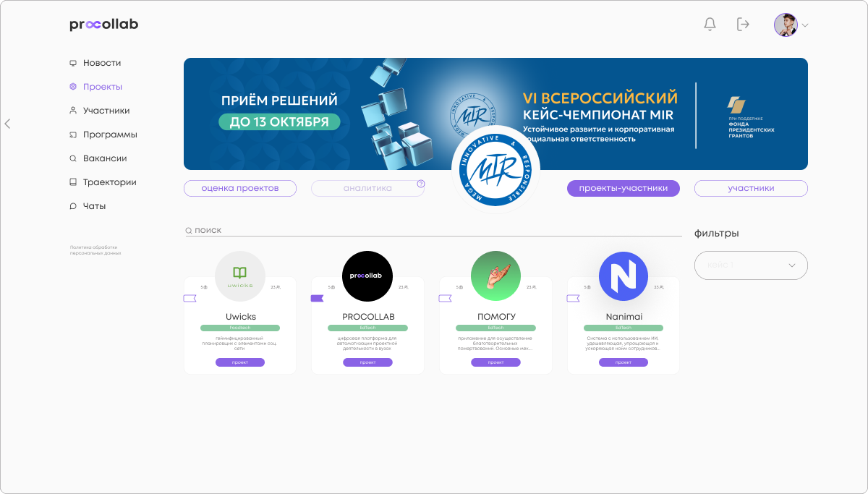
Task: Toggle bookmark flag on Nanimai card
Action: click(x=573, y=298)
